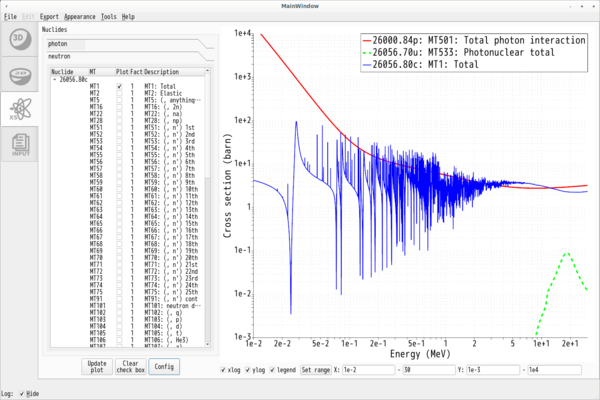Open the Tools menu

tap(108, 17)
